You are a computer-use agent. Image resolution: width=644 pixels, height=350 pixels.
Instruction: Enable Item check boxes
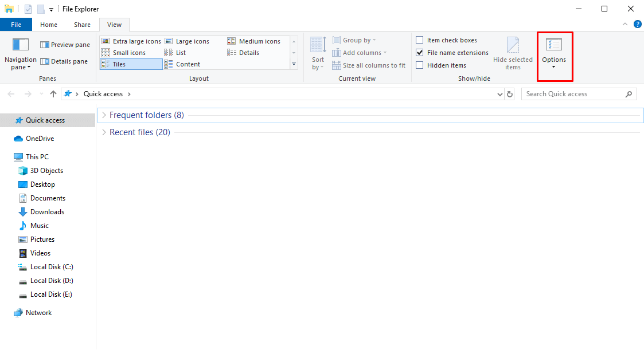coord(419,40)
